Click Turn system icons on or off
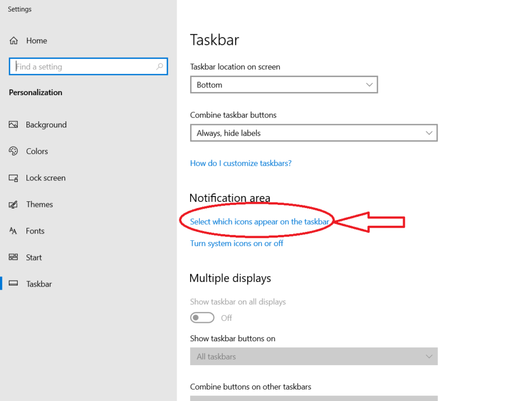Screen dimensions: 532x401 click(236, 243)
